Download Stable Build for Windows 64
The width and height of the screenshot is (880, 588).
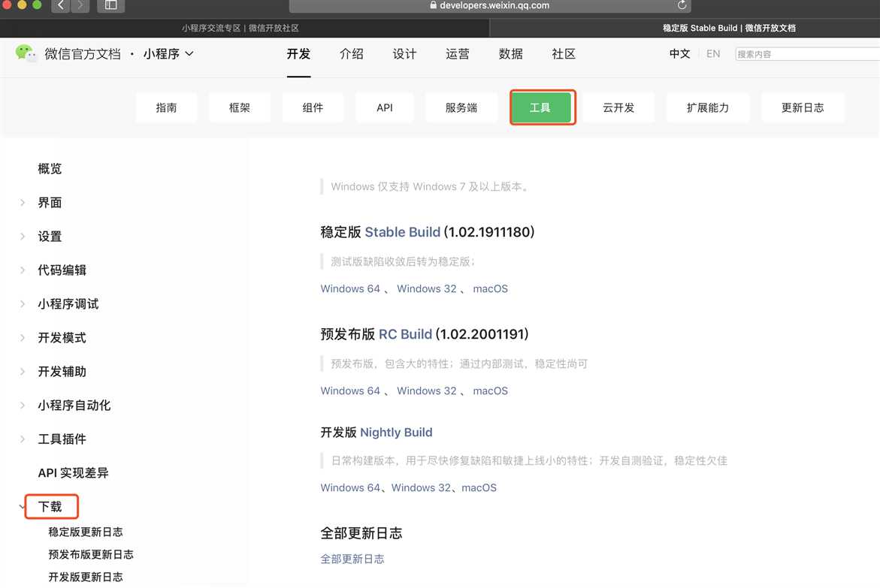click(350, 289)
